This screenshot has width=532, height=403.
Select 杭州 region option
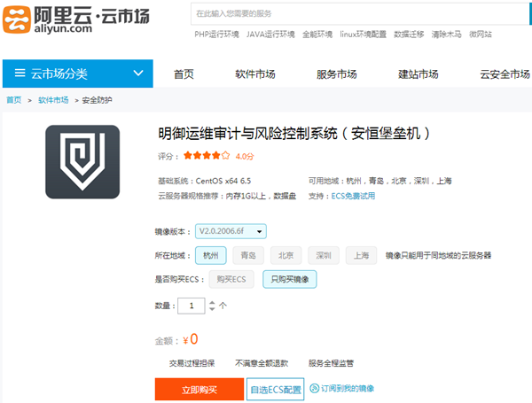[211, 255]
